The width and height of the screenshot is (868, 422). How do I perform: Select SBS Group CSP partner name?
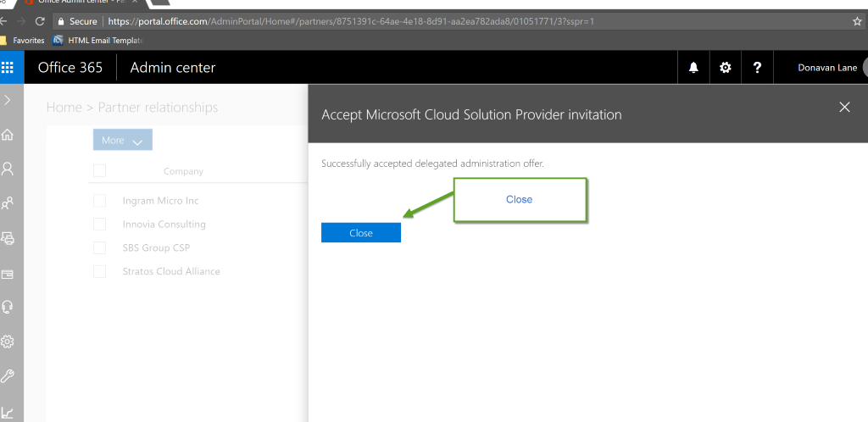156,247
